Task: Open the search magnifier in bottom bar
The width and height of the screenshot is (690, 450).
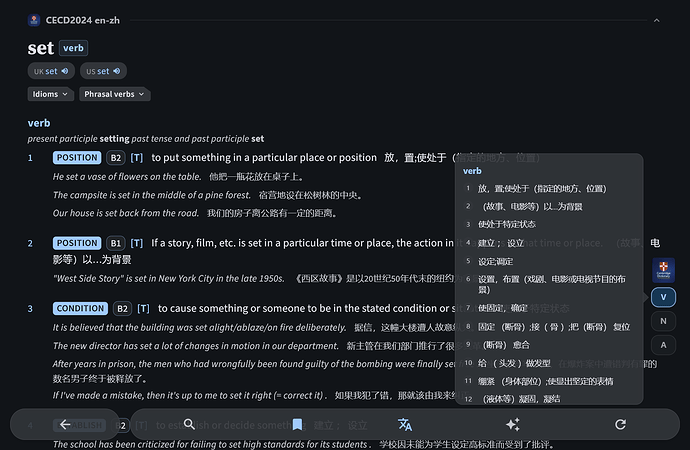Action: tap(190, 425)
